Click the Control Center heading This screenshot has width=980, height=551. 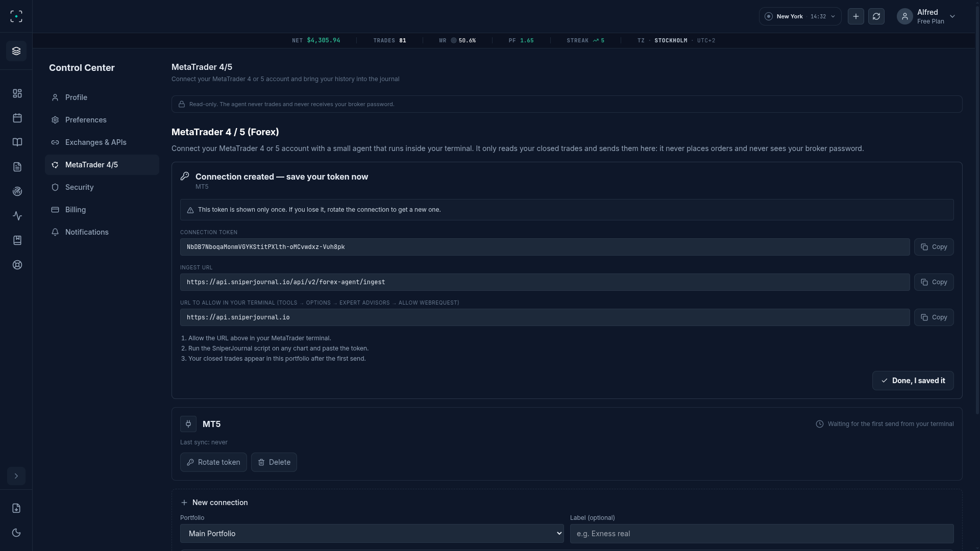[82, 68]
